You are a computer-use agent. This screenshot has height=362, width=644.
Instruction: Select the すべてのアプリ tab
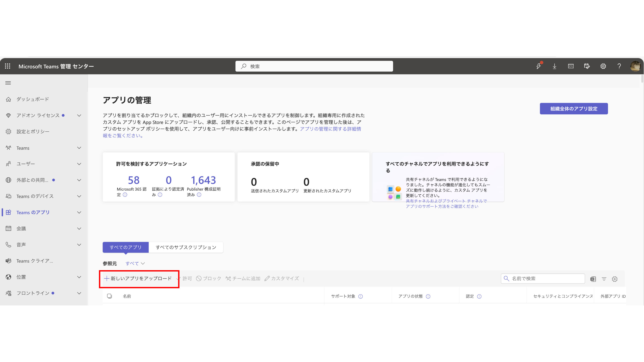coord(125,247)
